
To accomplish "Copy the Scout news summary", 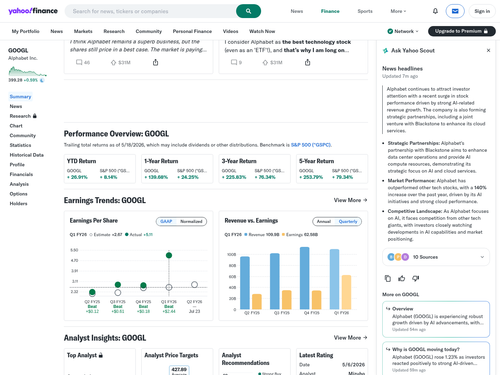I will (388, 278).
